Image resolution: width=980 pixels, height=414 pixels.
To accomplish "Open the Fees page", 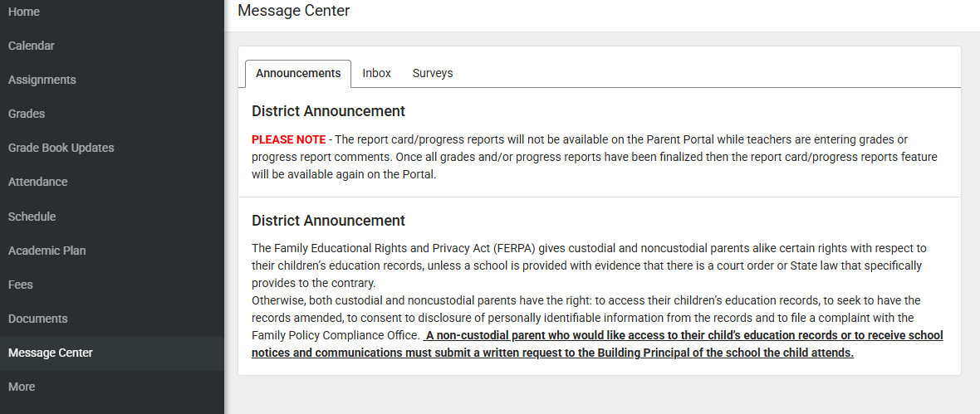I will (x=21, y=285).
